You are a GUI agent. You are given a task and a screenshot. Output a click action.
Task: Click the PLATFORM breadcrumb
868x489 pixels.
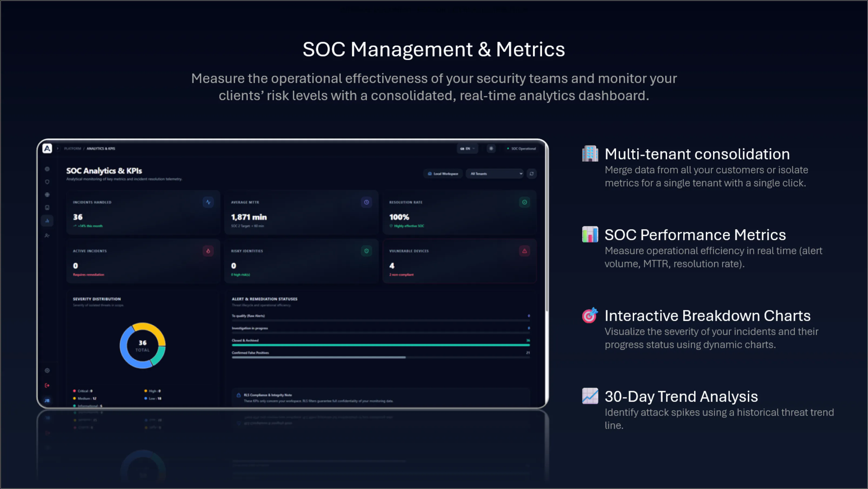pos(72,149)
